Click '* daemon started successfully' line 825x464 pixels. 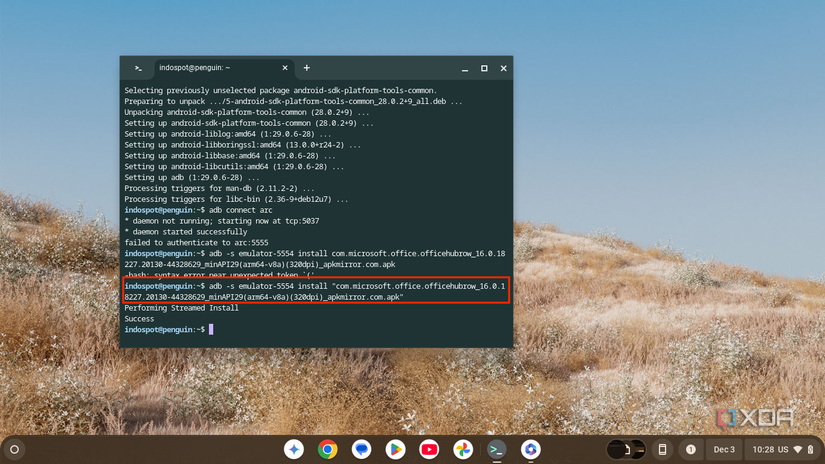(186, 231)
